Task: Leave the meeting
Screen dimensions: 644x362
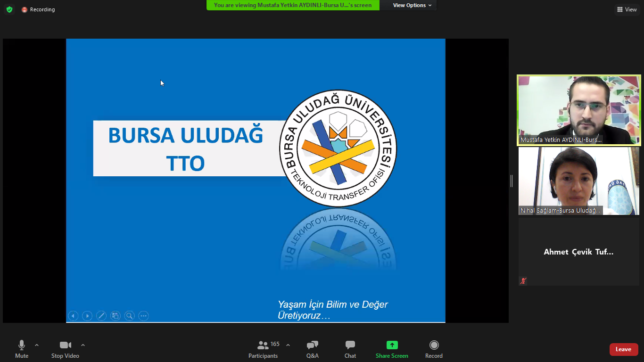Action: click(624, 349)
